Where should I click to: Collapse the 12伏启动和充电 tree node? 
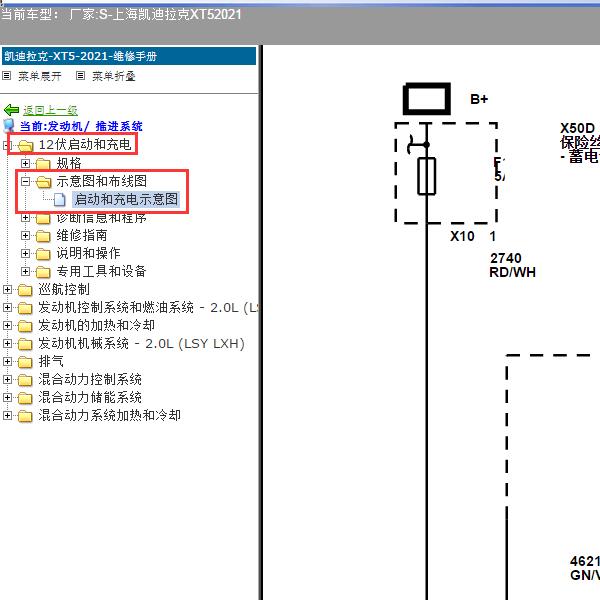tap(7, 145)
